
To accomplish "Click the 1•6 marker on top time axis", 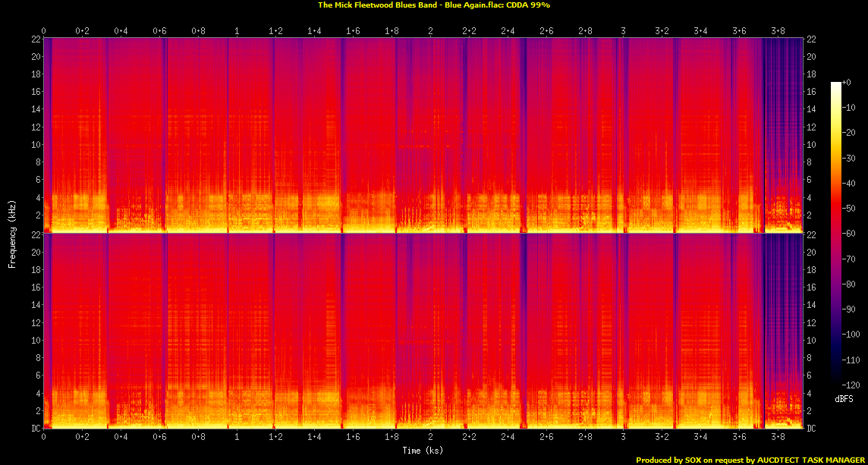I will tap(354, 31).
